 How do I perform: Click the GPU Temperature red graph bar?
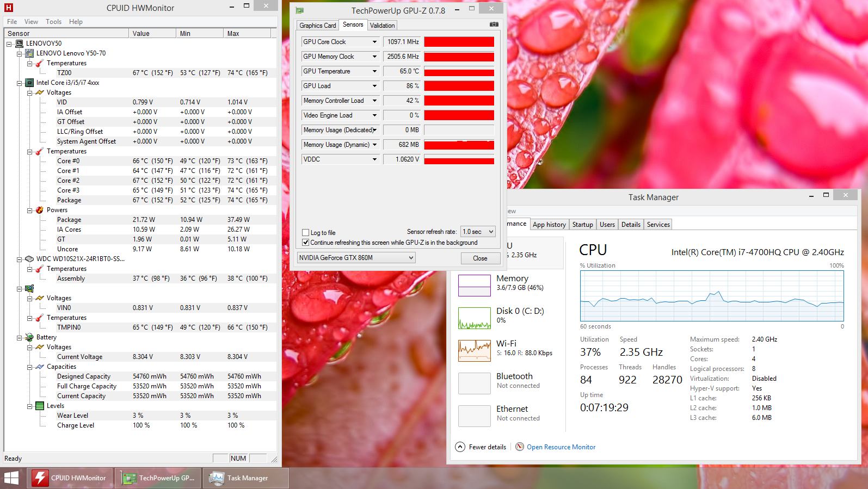click(459, 71)
